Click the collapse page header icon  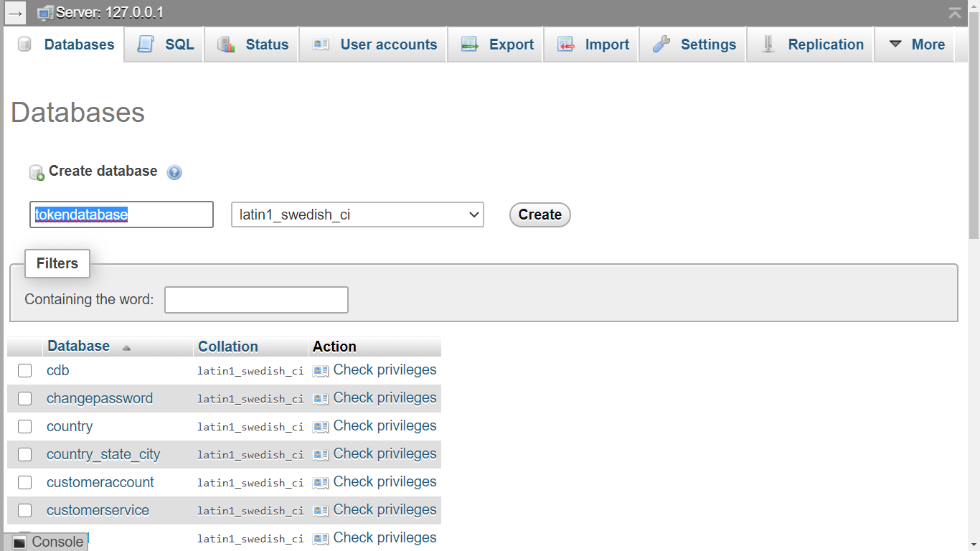click(955, 13)
